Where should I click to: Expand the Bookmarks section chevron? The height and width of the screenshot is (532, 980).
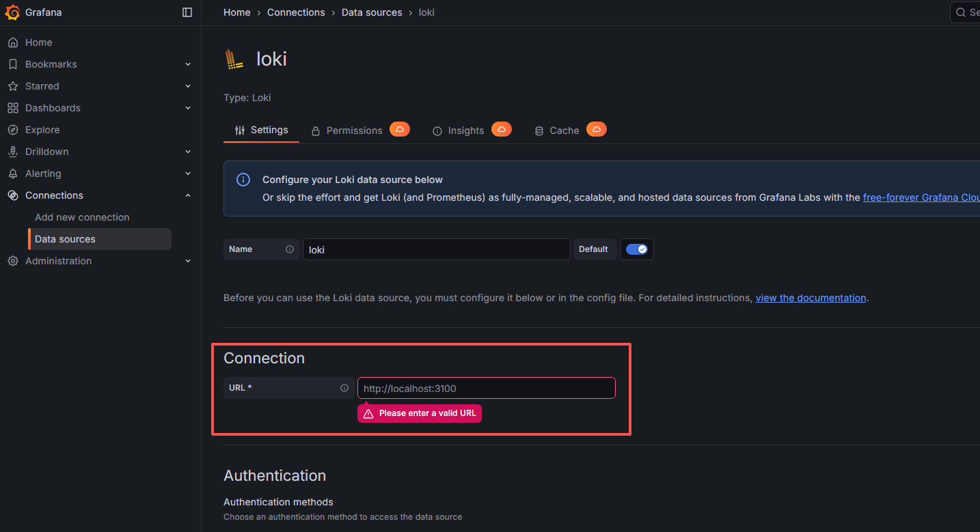click(x=188, y=64)
